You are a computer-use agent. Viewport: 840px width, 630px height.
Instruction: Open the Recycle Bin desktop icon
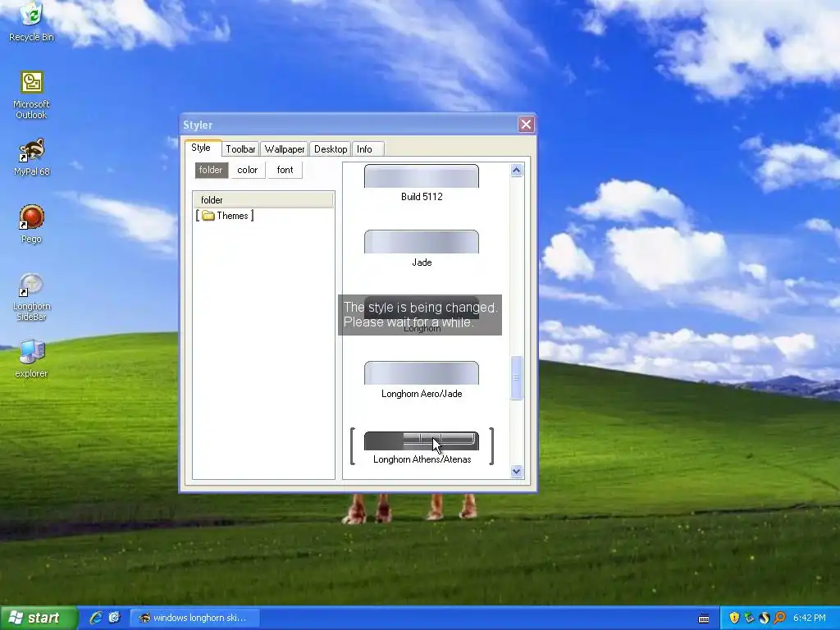[32, 21]
